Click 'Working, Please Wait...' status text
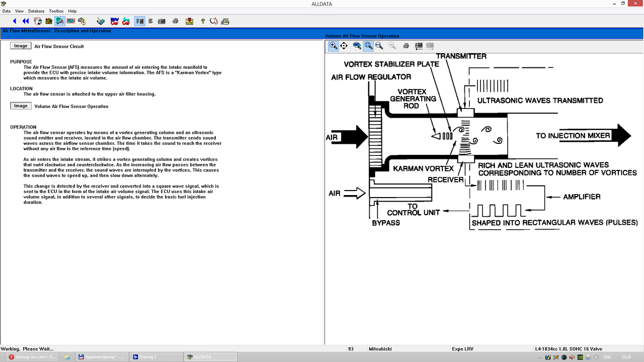This screenshot has height=362, width=644. point(27,349)
